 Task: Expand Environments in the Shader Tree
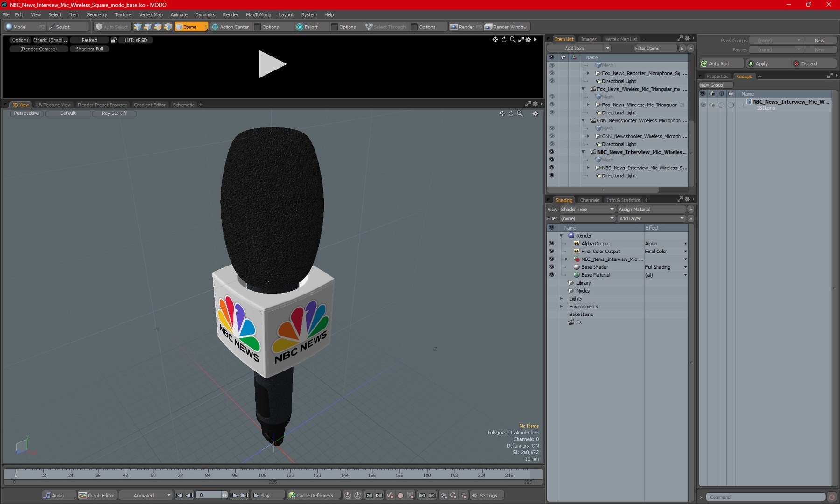[x=561, y=307]
